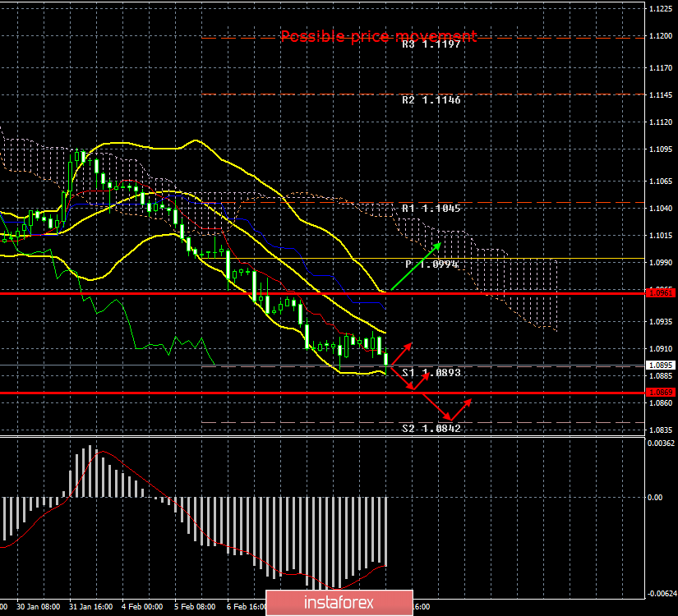678x616 pixels.
Task: Click the MACD 0.00362 scale value
Action: tap(661, 443)
